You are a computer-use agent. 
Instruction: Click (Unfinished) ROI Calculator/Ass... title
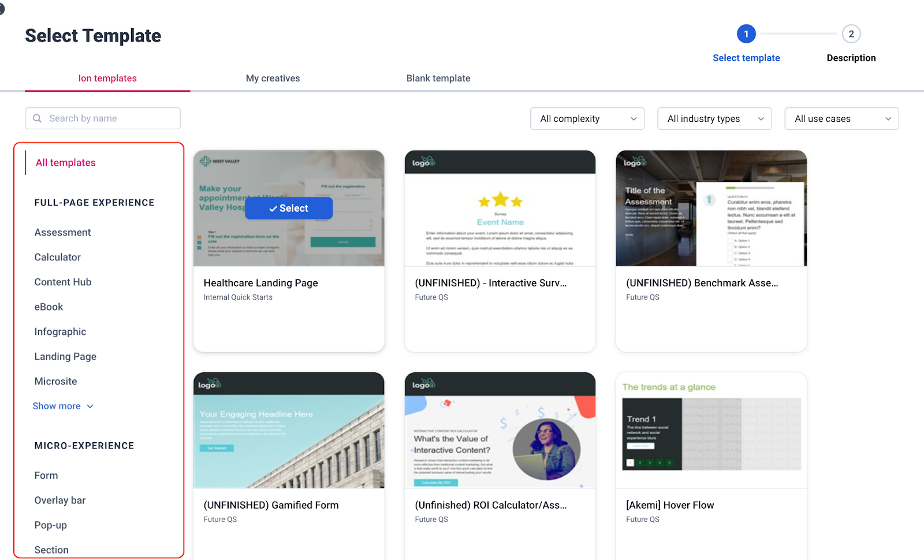click(x=491, y=505)
